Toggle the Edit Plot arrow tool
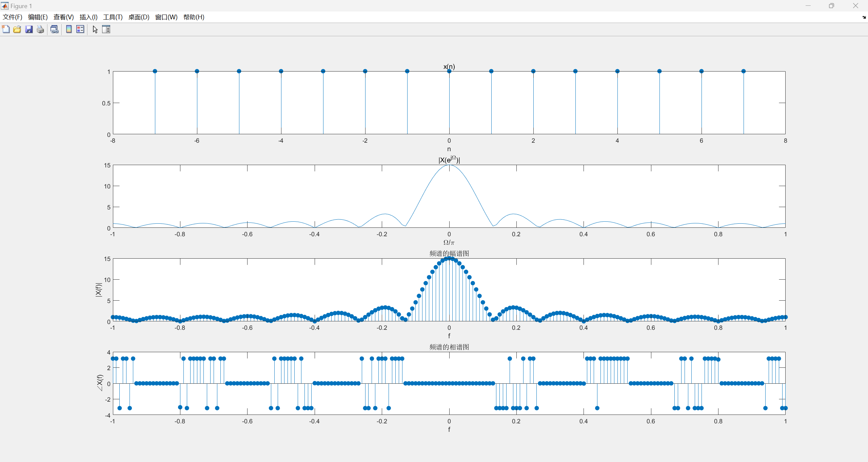Viewport: 868px width, 462px height. pos(95,29)
